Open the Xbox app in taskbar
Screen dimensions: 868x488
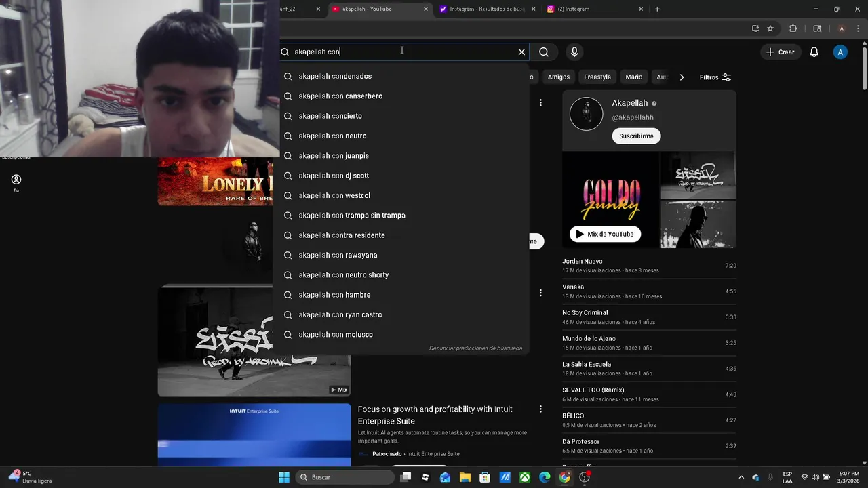coord(525,477)
